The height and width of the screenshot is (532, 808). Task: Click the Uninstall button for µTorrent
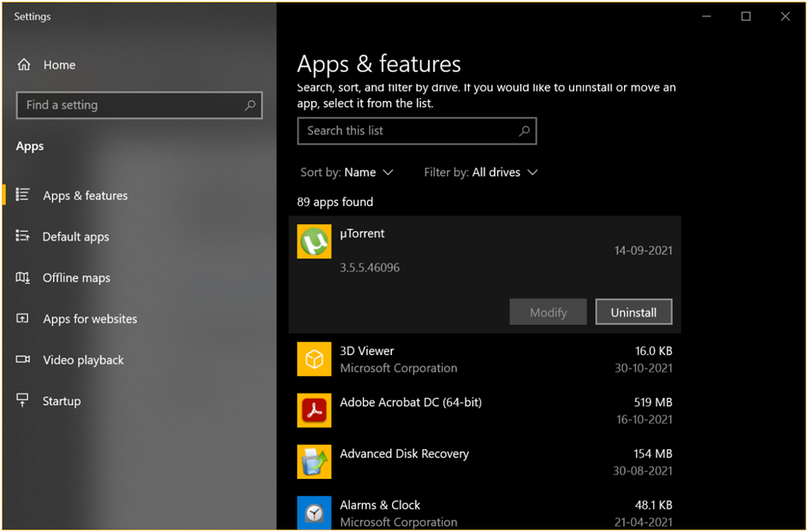(x=634, y=311)
